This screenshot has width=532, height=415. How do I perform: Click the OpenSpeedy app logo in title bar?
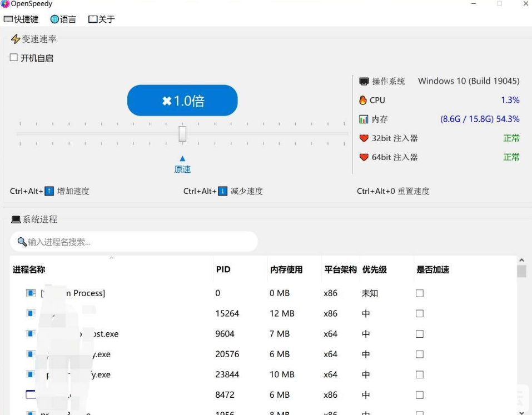5,4
